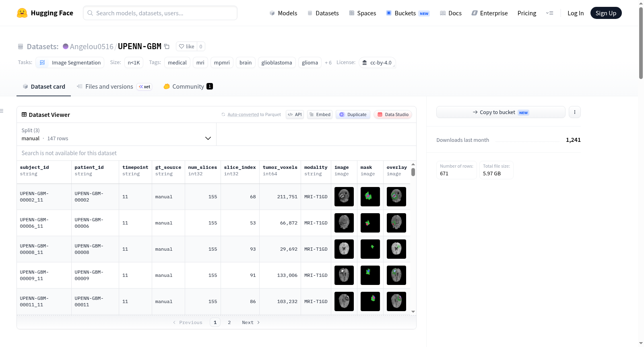This screenshot has height=347, width=644.
Task: Open the Docs page
Action: [450, 13]
